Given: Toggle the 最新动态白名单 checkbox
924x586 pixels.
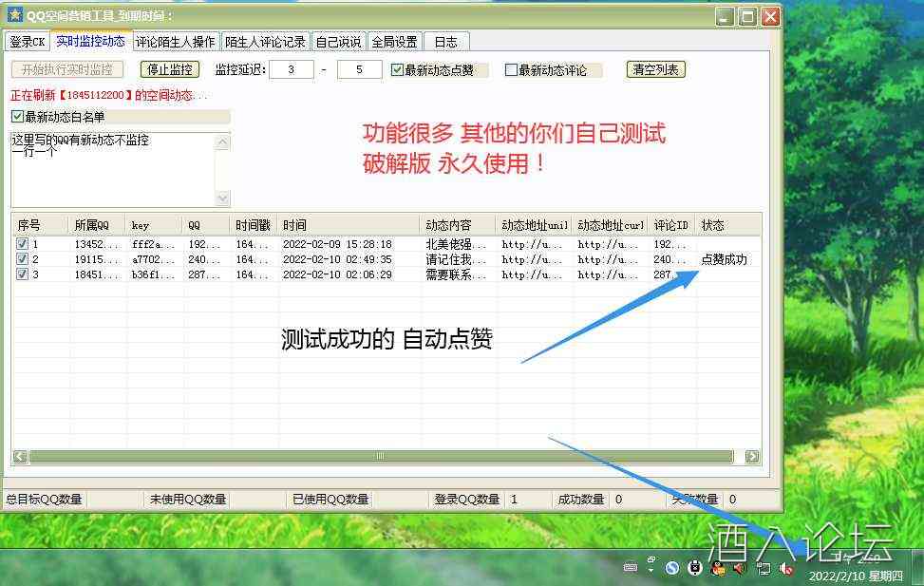Looking at the screenshot, I should 17,117.
